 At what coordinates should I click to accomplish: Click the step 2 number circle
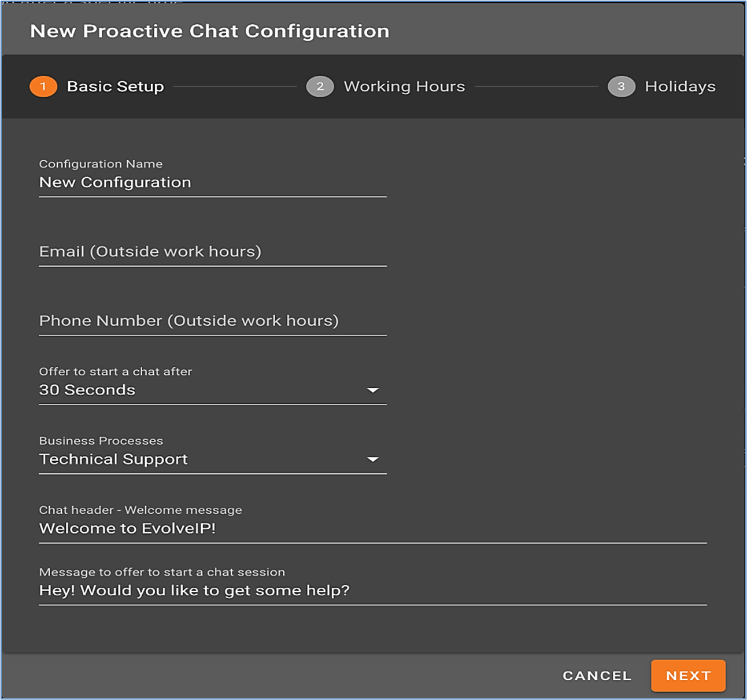click(x=320, y=87)
